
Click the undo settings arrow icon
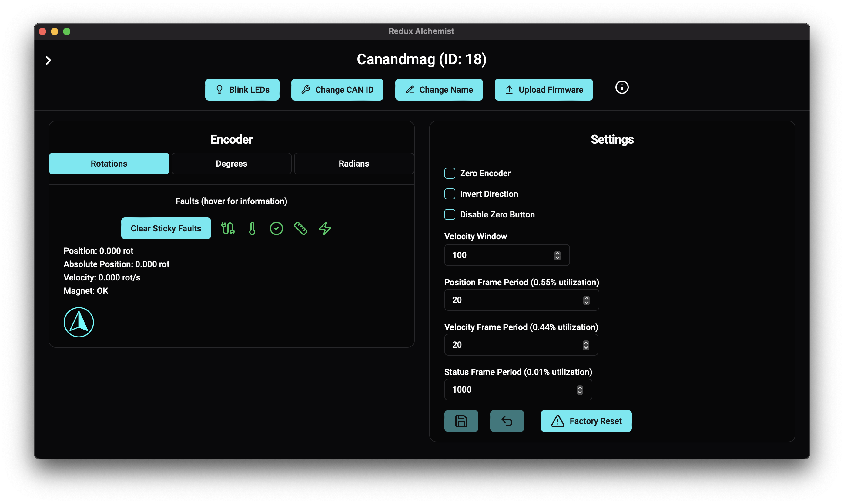507,421
